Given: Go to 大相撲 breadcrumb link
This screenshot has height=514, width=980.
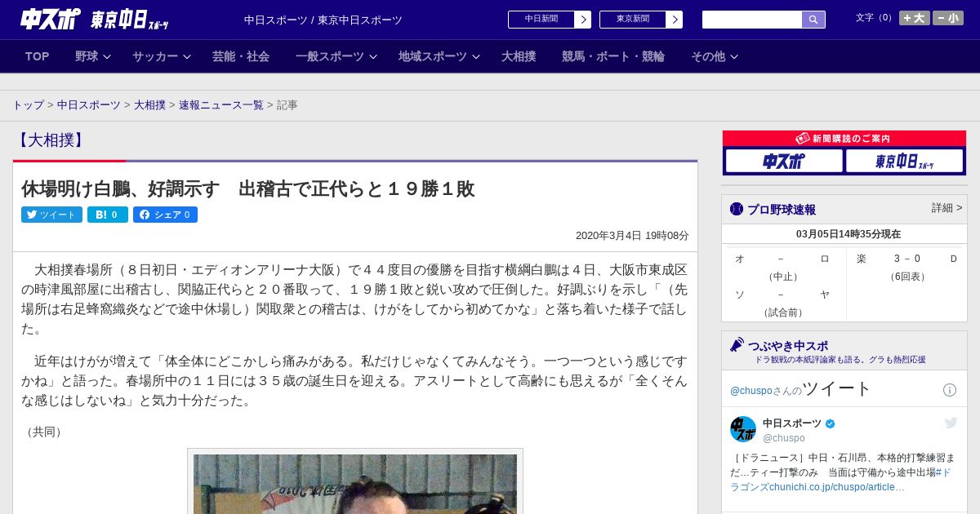Looking at the screenshot, I should pos(149,105).
